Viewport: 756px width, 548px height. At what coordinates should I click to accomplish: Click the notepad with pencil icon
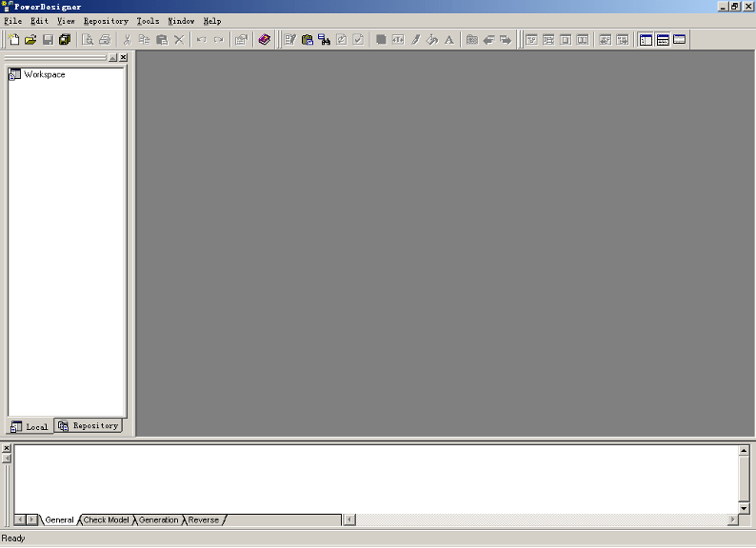(x=289, y=40)
